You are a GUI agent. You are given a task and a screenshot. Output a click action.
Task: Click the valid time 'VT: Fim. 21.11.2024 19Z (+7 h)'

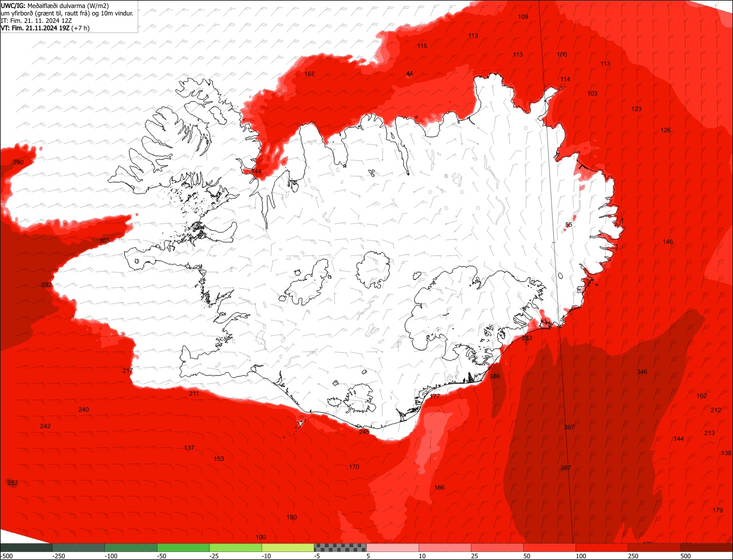click(x=45, y=27)
